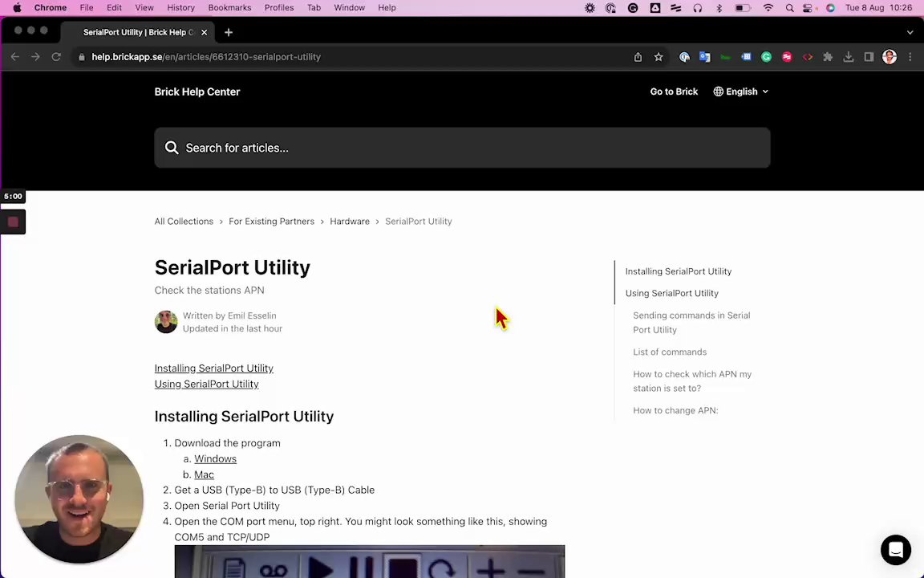924x578 pixels.
Task: Open the battery status menu
Action: 743,8
